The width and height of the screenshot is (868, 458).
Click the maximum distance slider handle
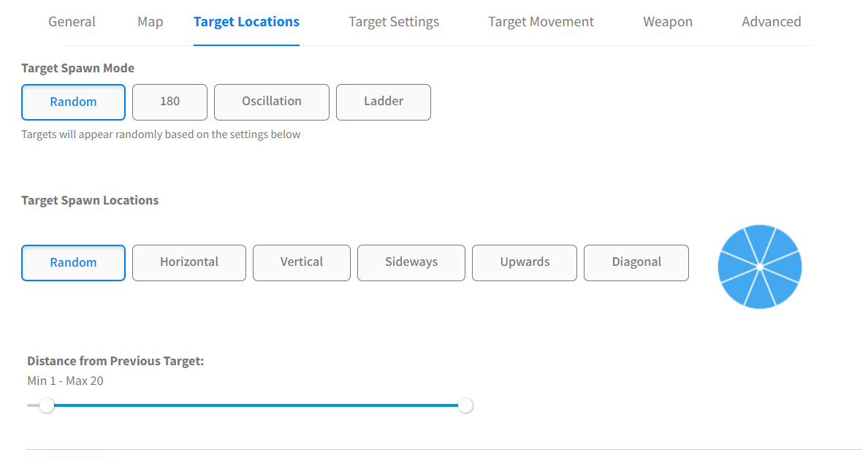coord(465,405)
